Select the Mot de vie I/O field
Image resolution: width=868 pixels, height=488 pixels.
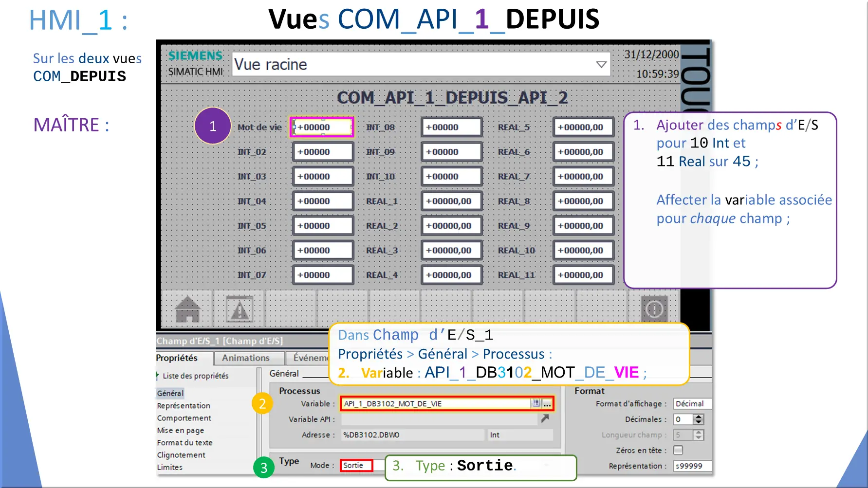coord(322,127)
